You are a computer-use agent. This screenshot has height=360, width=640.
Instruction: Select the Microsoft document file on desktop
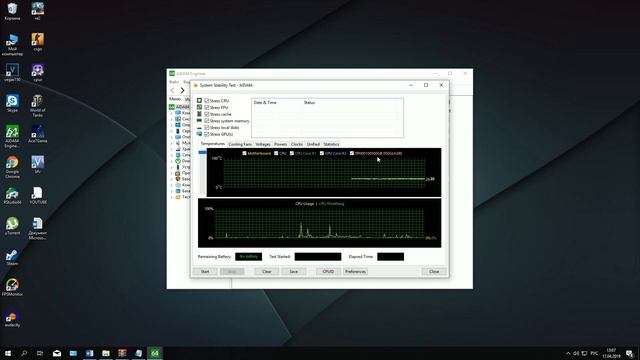tap(38, 228)
